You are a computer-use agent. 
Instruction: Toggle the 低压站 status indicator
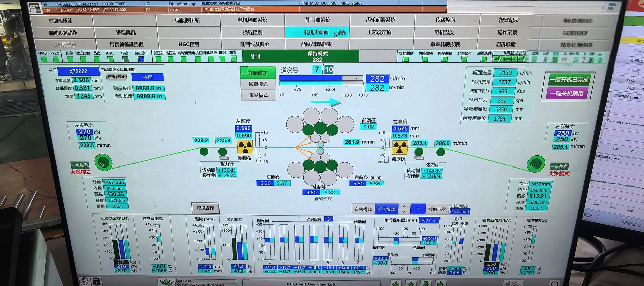[x=158, y=59]
